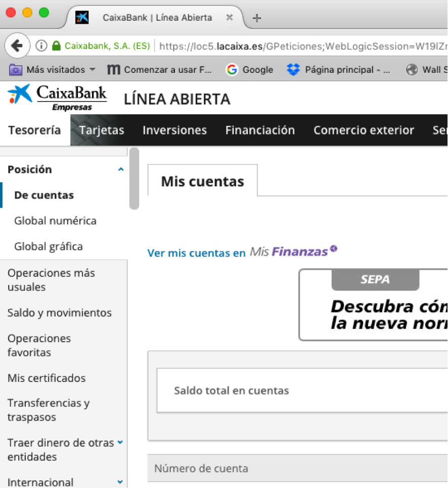448x488 pixels.
Task: Collapse the Posición section chevron
Action: pyautogui.click(x=121, y=169)
